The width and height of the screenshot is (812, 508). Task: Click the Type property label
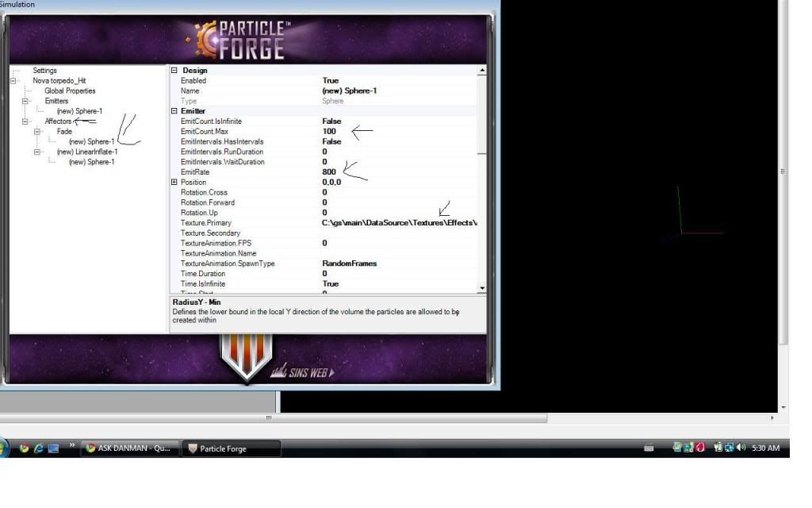pyautogui.click(x=189, y=101)
